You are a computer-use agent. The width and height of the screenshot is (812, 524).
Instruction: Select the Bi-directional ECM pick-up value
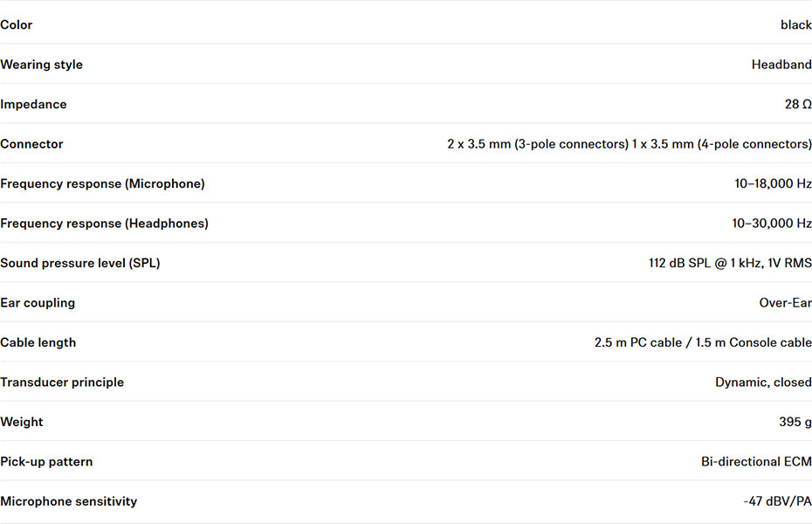click(756, 462)
